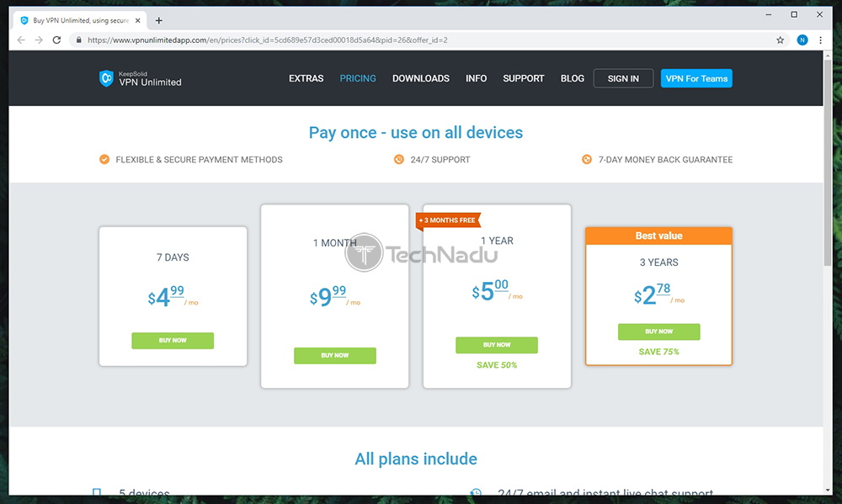This screenshot has height=504, width=842.
Task: Open the EXTRAS menu item
Action: [x=306, y=78]
